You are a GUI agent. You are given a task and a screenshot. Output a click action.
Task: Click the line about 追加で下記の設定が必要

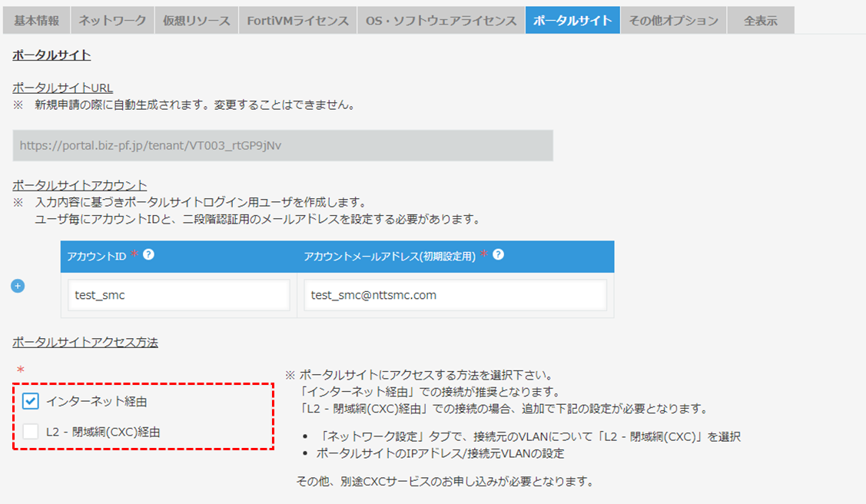point(504,409)
